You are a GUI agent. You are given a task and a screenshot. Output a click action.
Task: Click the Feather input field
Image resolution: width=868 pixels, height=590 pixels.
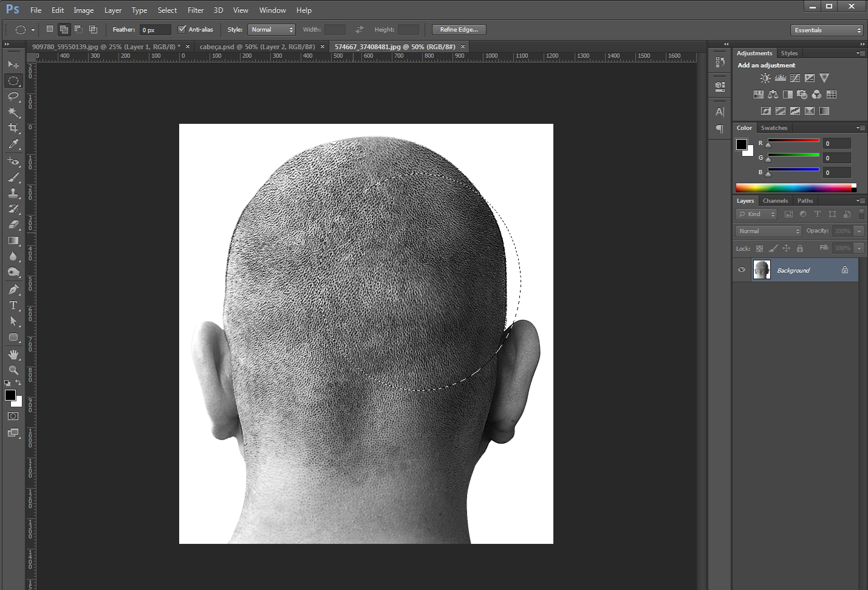[155, 30]
